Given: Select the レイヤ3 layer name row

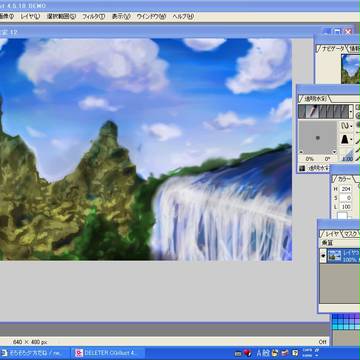Looking at the screenshot, I should [351, 256].
